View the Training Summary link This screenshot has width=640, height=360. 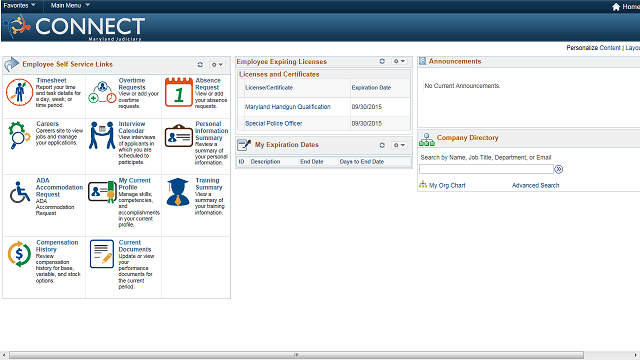pos(209,184)
